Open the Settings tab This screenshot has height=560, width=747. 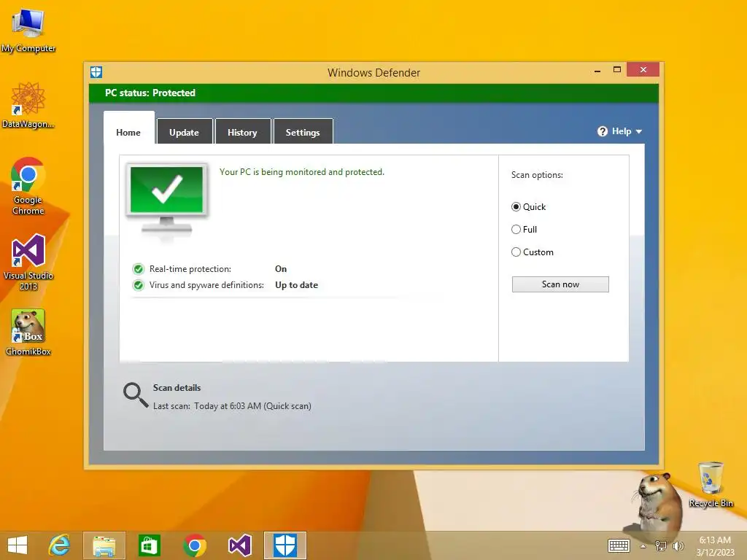[303, 131]
